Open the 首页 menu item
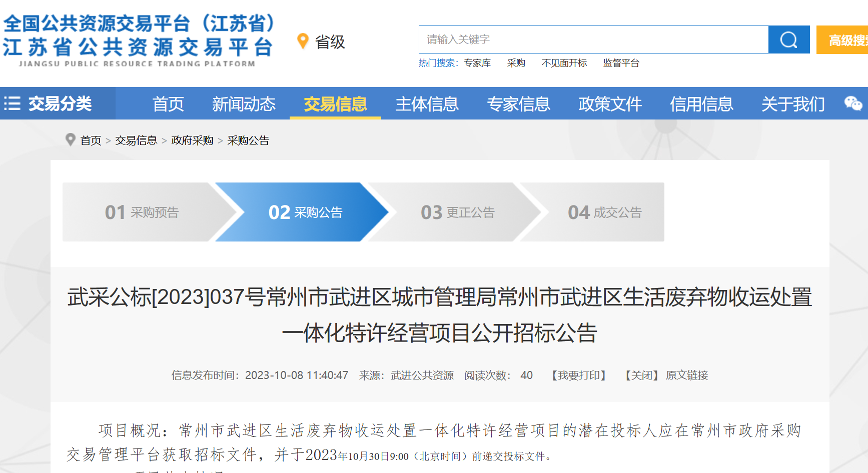Viewport: 868px width, 473px height. (168, 103)
